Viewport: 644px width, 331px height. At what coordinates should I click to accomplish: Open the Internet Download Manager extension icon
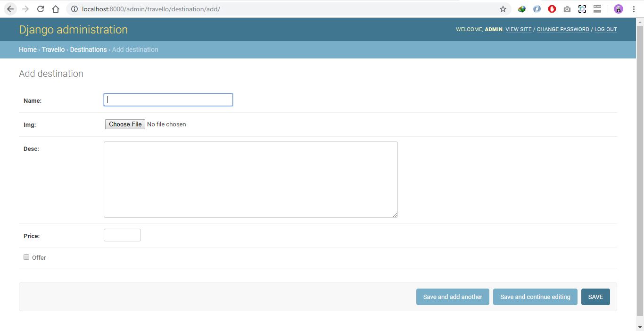pos(522,9)
